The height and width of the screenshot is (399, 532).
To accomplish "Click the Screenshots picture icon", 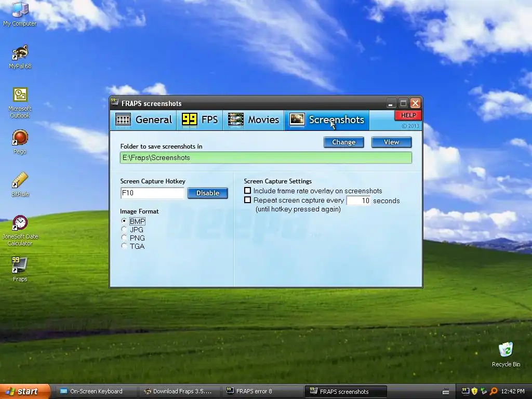I will [x=297, y=119].
